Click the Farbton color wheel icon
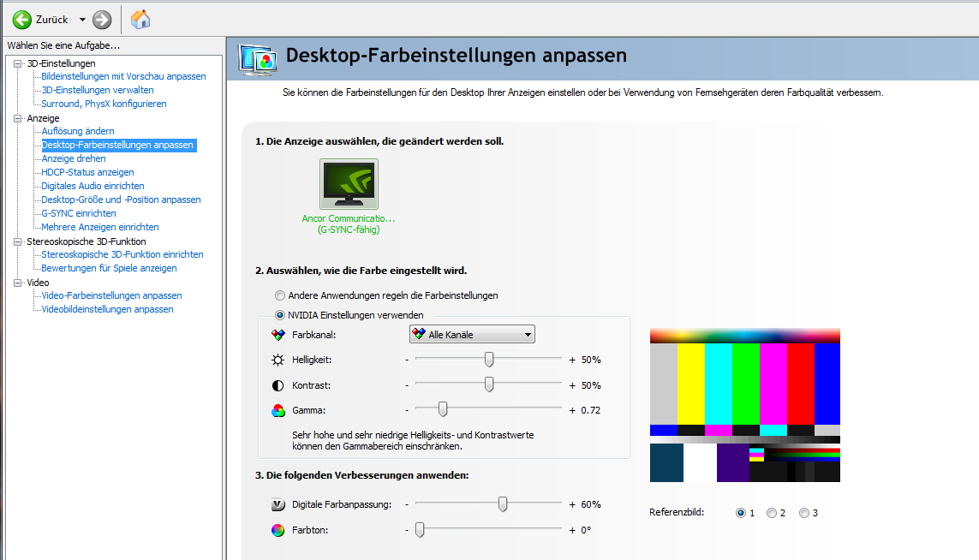The height and width of the screenshot is (560, 979). tap(278, 530)
